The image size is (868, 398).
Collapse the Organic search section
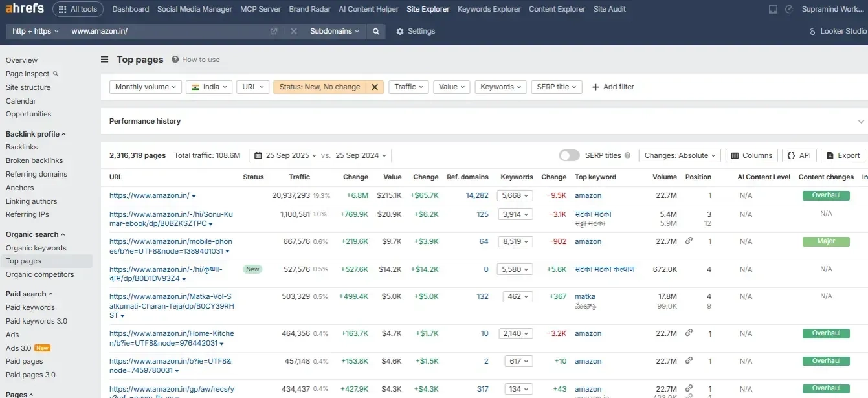pyautogui.click(x=35, y=234)
